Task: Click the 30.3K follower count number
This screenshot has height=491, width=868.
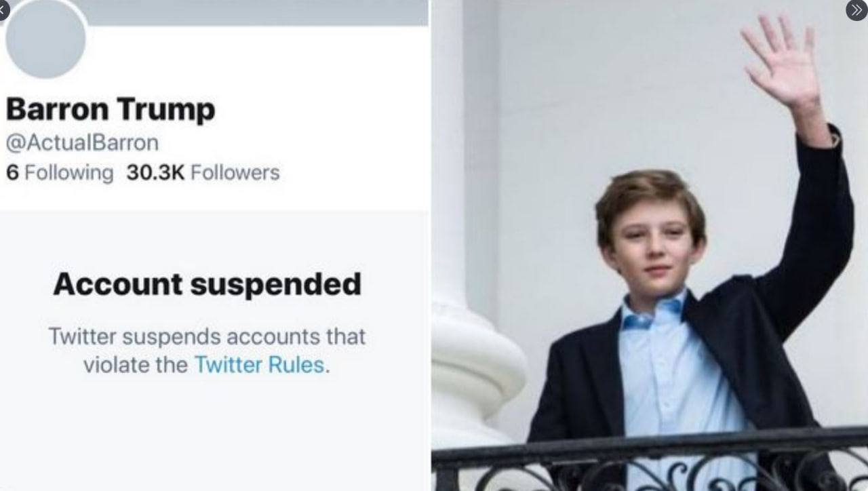Action: point(155,173)
